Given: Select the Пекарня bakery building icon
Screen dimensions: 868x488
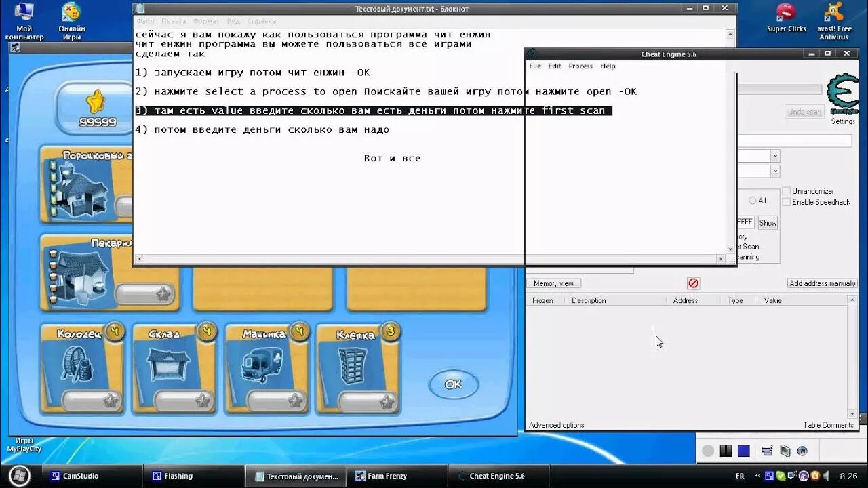Looking at the screenshot, I should (81, 277).
